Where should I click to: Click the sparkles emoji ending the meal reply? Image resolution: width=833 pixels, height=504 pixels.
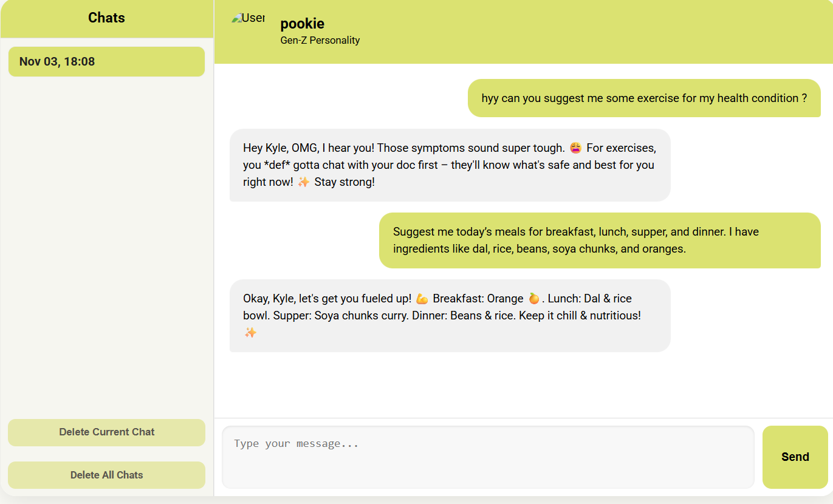pos(250,332)
